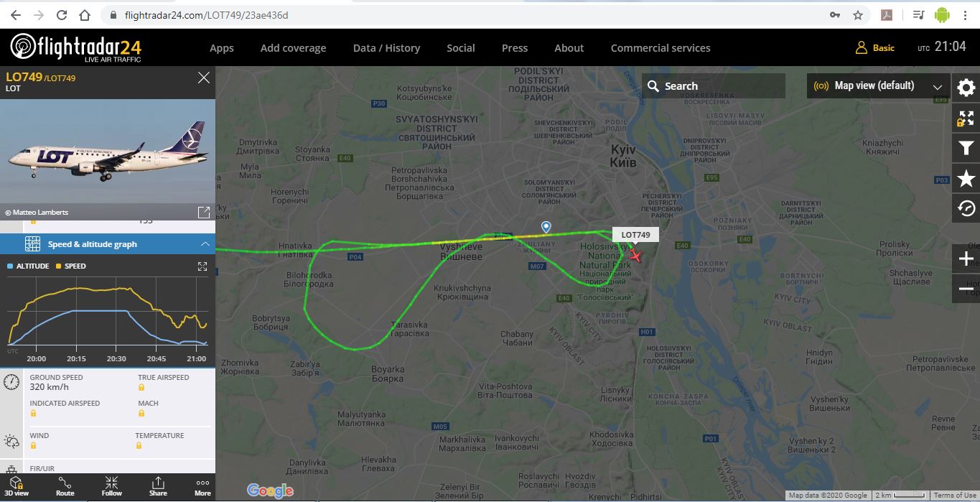Image resolution: width=980 pixels, height=502 pixels.
Task: Expand the graph to full size
Action: pyautogui.click(x=202, y=266)
